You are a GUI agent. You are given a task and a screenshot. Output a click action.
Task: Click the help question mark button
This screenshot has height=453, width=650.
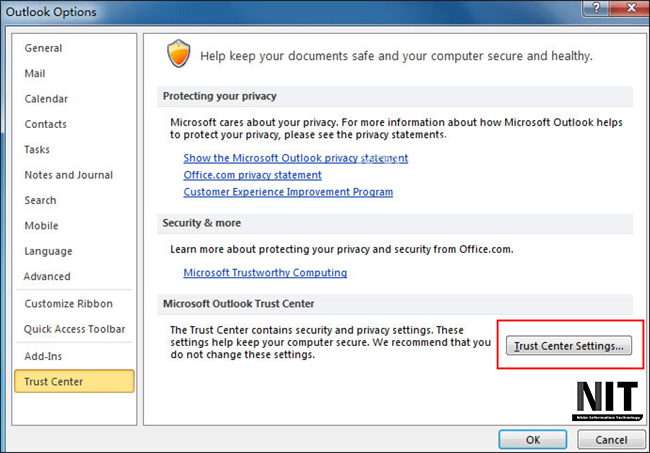[x=596, y=7]
